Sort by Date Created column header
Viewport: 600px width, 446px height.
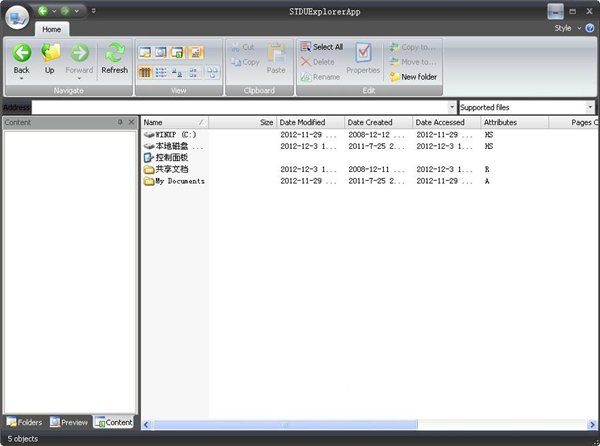click(378, 122)
